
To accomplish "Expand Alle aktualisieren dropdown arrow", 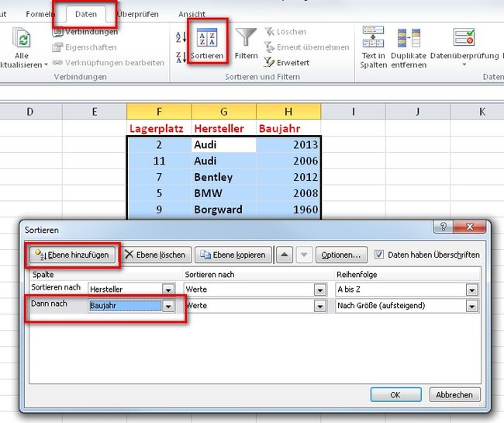I will (x=46, y=64).
